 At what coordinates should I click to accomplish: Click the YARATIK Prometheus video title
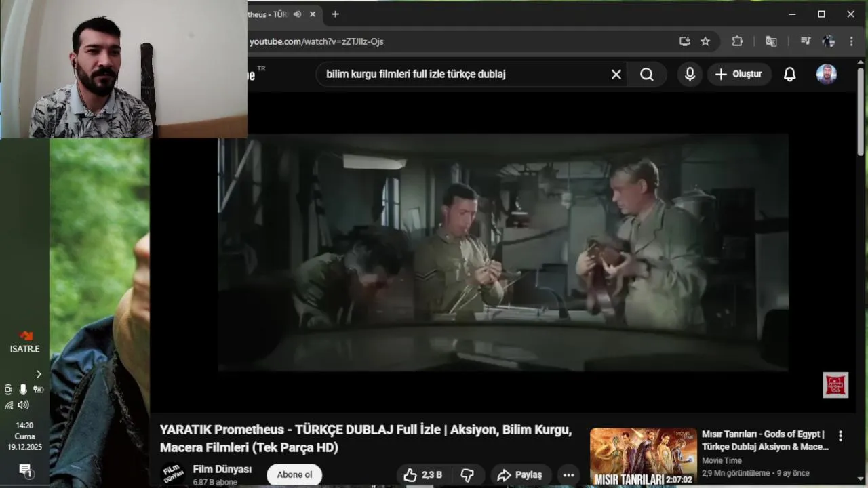coord(366,439)
